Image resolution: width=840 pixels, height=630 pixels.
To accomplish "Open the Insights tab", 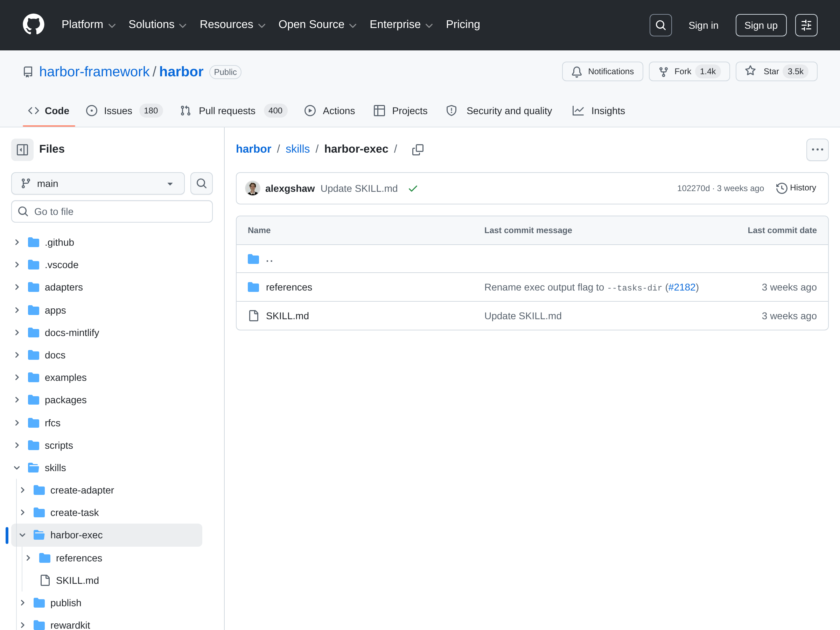I will tap(598, 111).
